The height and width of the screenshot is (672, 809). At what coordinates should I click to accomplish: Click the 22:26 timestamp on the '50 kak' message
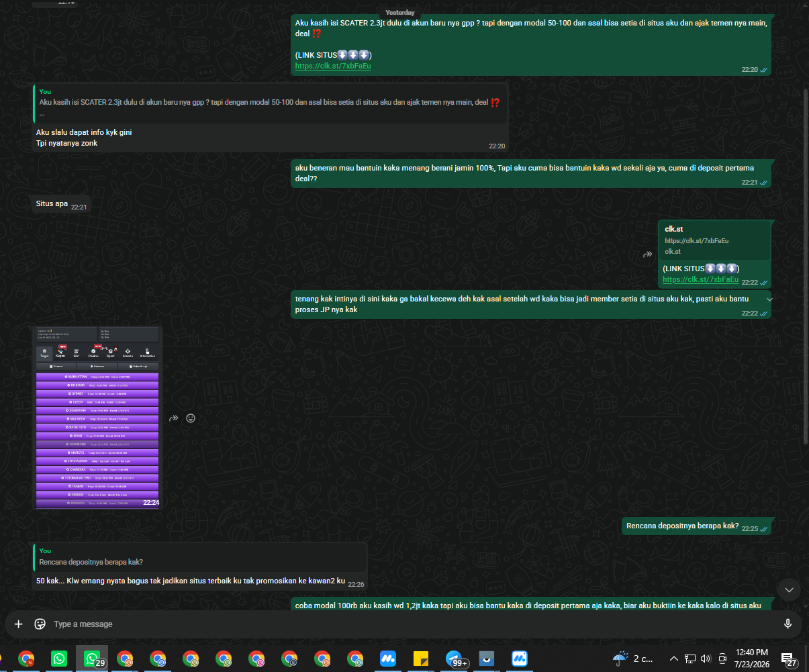tap(356, 584)
